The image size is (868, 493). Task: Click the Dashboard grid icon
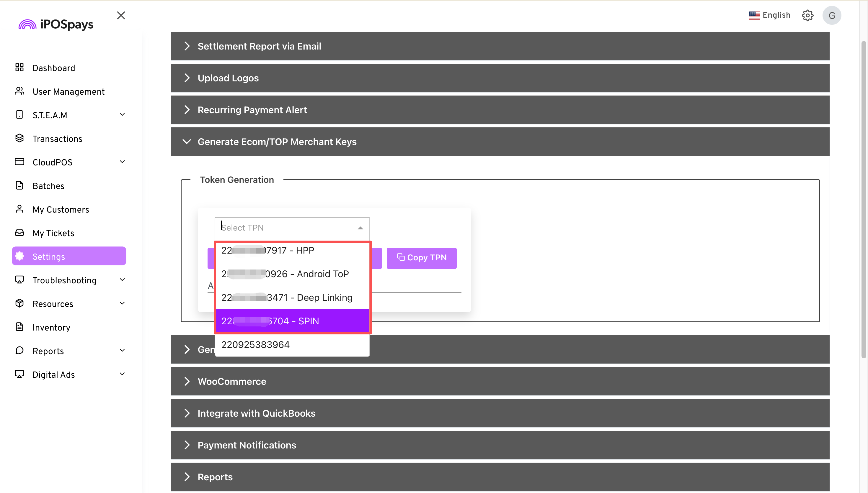coord(19,68)
